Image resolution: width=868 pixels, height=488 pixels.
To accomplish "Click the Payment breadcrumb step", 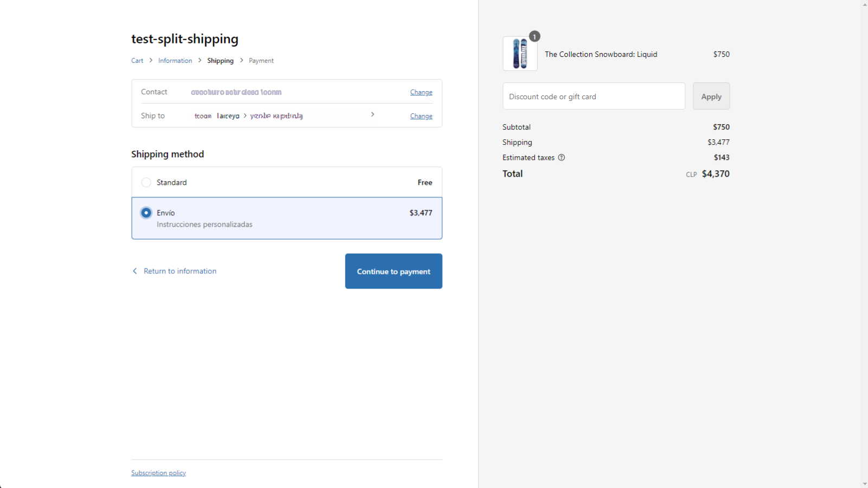I will click(261, 61).
